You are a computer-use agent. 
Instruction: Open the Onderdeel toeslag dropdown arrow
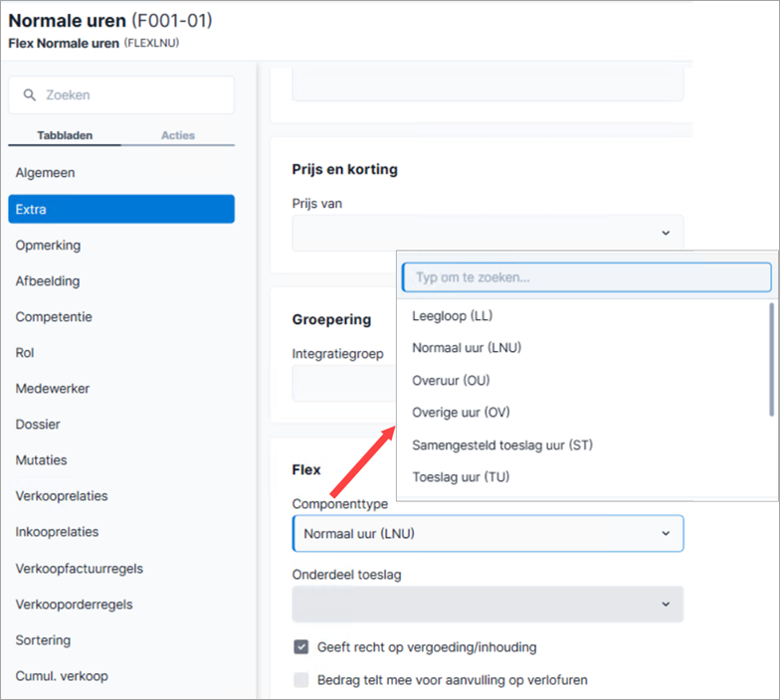coord(666,605)
